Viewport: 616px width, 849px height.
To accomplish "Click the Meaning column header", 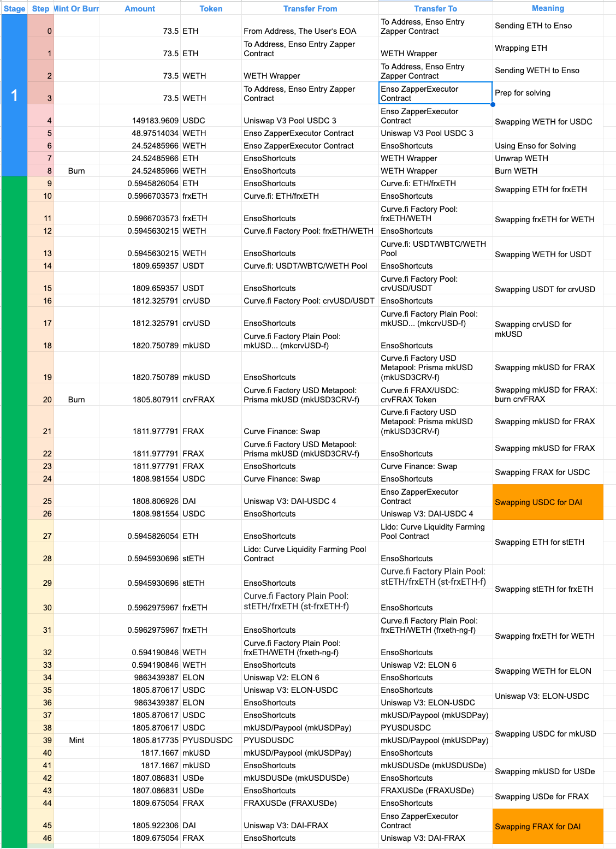I will tap(548, 8).
